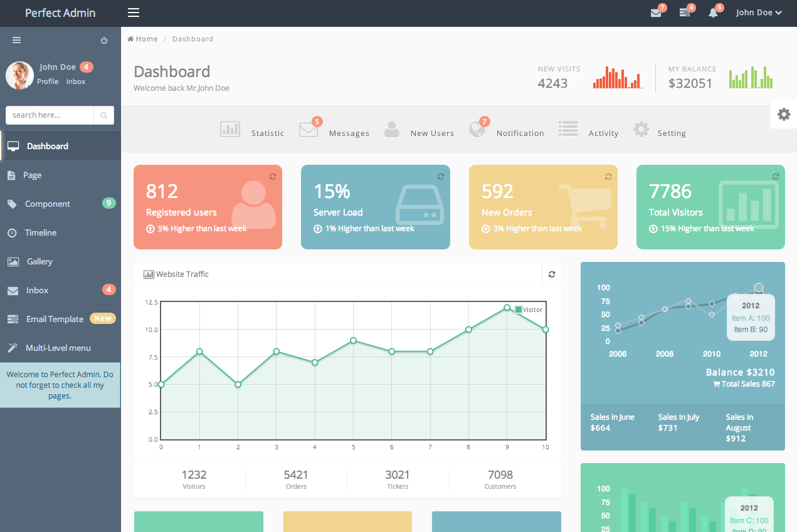Refresh the Total Visitors card
The height and width of the screenshot is (532, 797).
776,177
